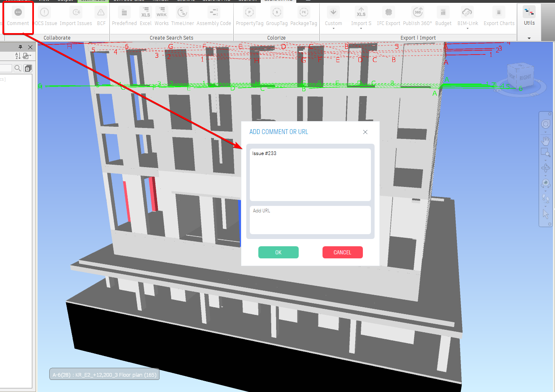Toggle auto-hide pin on the left panel

coord(21,47)
